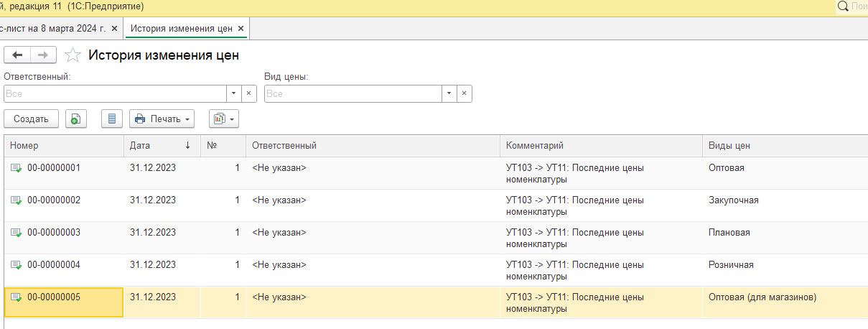Go forward with the right arrow button
The width and height of the screenshot is (868, 329).
point(43,55)
